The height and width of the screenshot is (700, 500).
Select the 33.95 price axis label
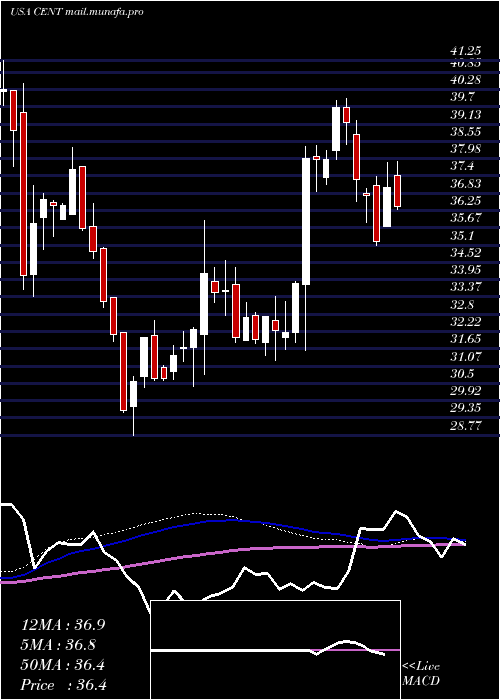465,270
